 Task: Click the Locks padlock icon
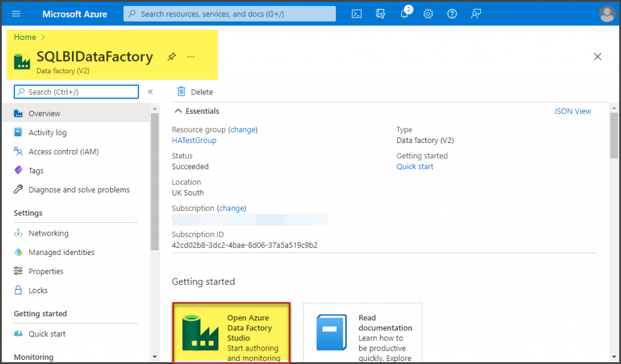coord(18,290)
